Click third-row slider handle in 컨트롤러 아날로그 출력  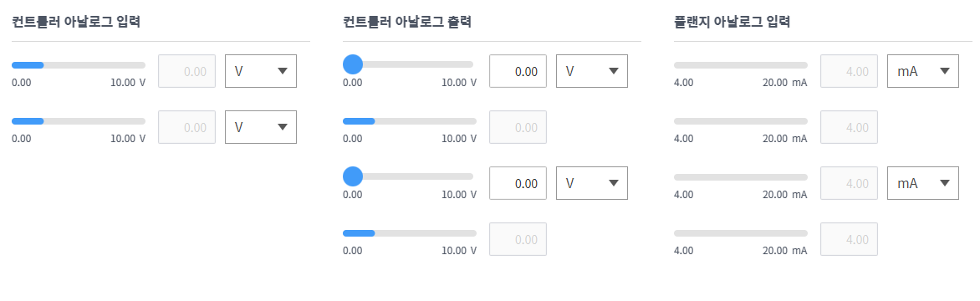click(353, 176)
